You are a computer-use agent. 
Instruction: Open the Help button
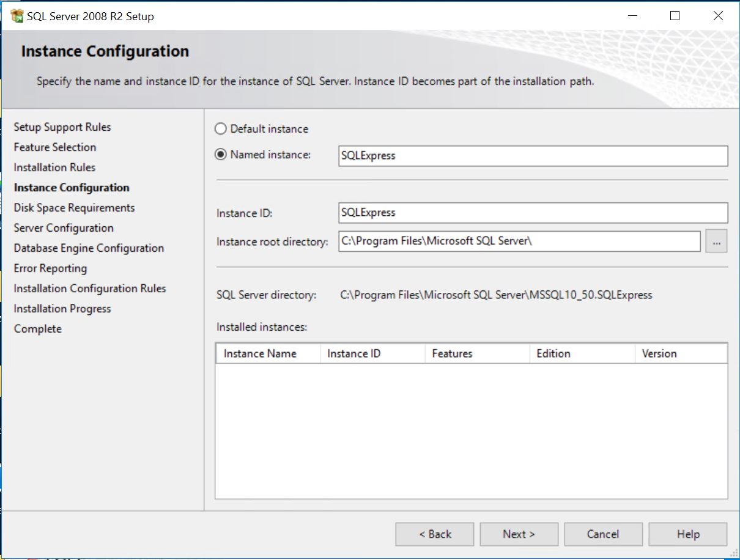(688, 534)
